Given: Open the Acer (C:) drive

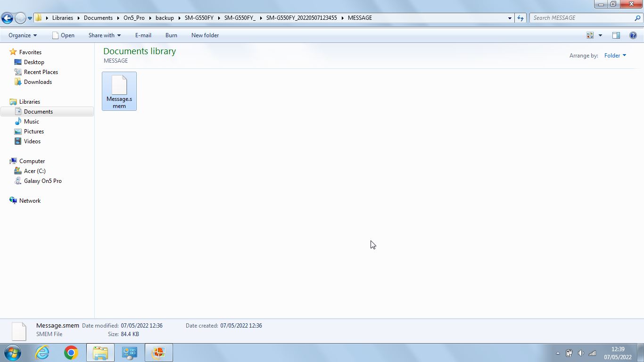Looking at the screenshot, I should [35, 171].
